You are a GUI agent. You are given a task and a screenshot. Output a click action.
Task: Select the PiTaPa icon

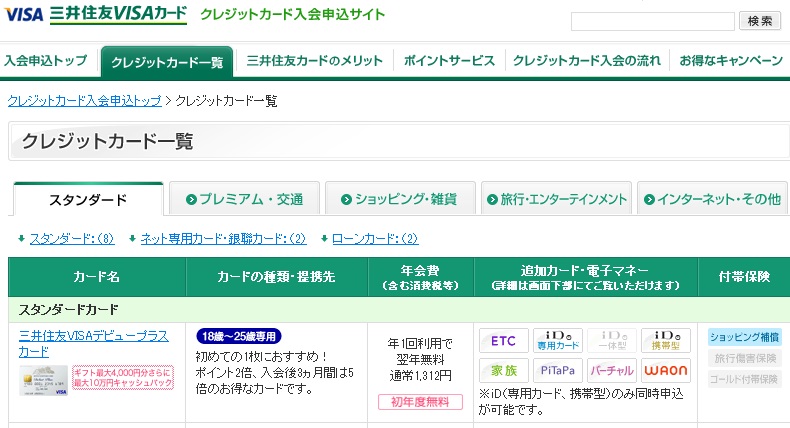[558, 371]
